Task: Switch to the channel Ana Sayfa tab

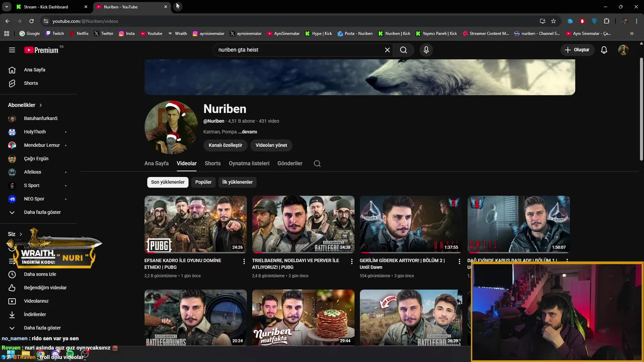Action: (156, 163)
